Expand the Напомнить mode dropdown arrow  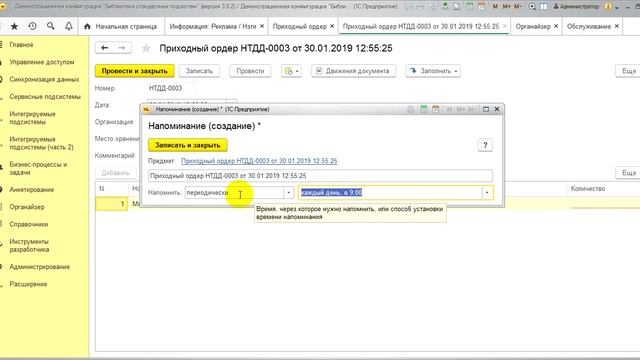(x=289, y=193)
